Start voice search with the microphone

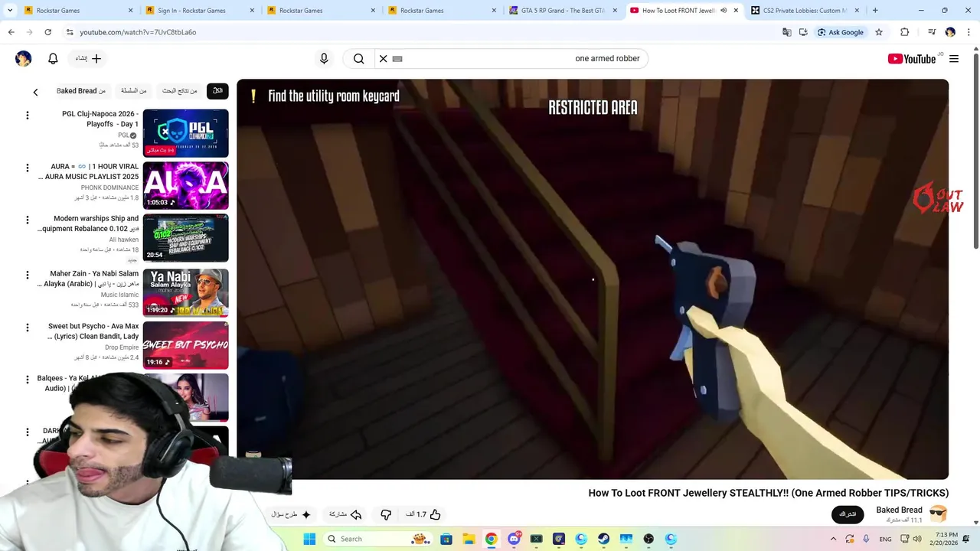point(324,58)
